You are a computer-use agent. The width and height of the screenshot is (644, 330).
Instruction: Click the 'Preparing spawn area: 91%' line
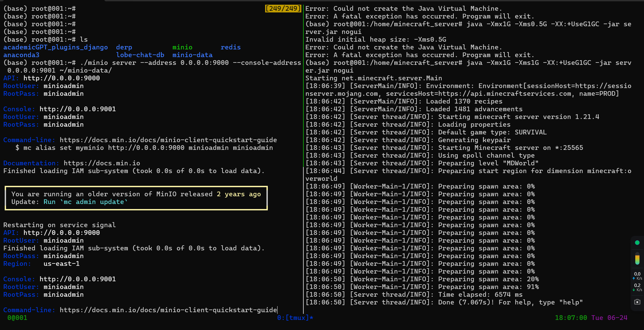(422, 287)
